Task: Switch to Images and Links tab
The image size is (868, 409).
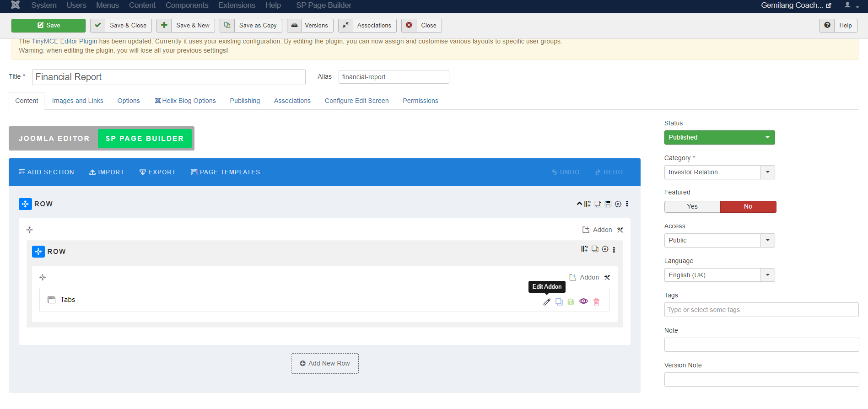Action: 78,101
